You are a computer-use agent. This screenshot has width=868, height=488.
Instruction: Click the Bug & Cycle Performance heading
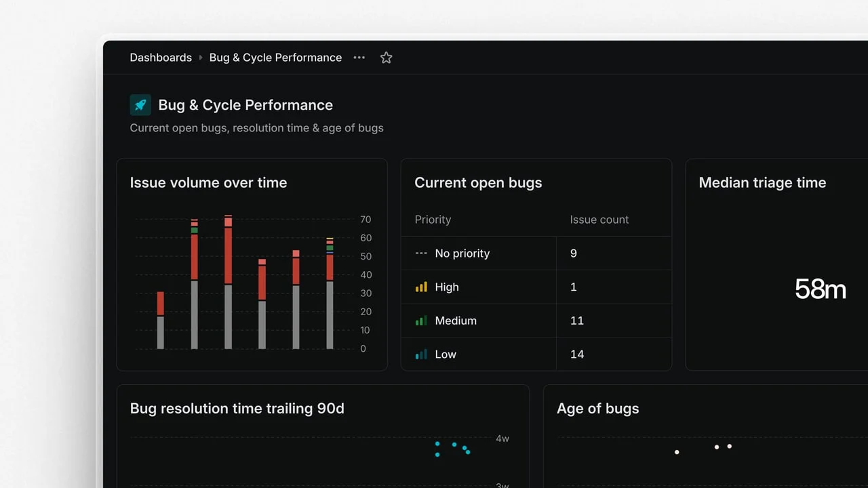tap(245, 105)
